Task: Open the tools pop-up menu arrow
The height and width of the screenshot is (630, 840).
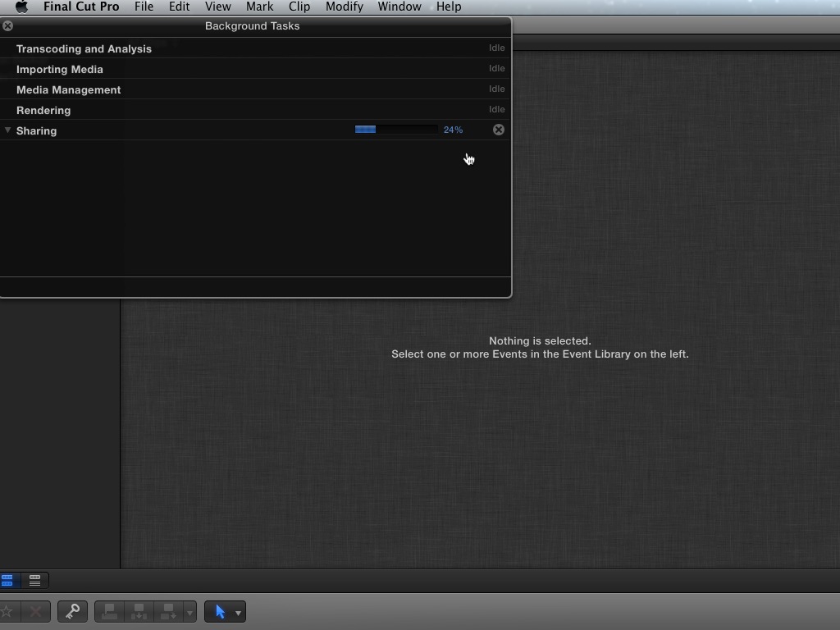Action: click(239, 612)
